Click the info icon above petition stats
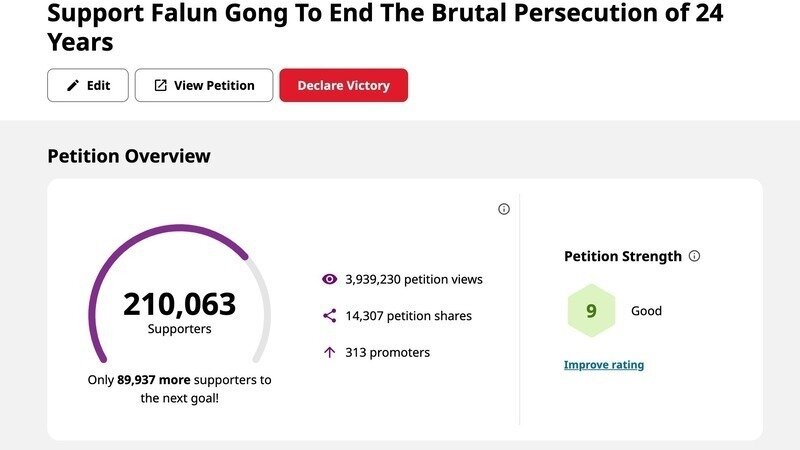800x450 pixels. tap(504, 209)
